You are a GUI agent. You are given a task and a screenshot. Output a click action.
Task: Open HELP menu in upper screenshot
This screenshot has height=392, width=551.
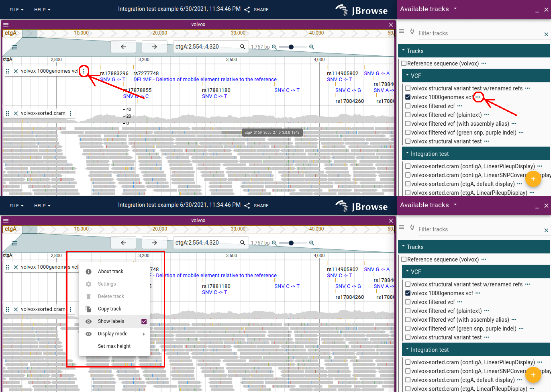tap(42, 10)
